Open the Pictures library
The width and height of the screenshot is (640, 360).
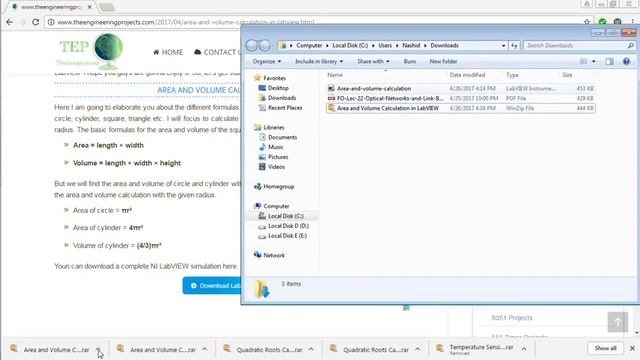pyautogui.click(x=278, y=157)
